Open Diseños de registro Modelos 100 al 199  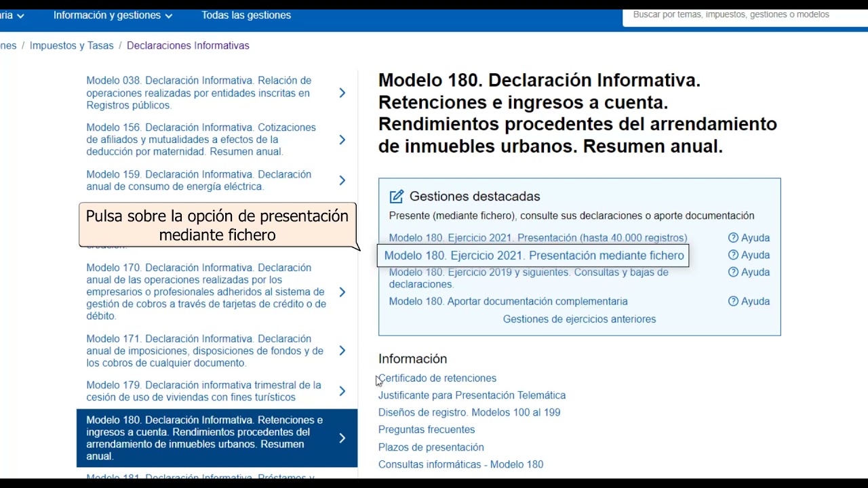pos(469,413)
